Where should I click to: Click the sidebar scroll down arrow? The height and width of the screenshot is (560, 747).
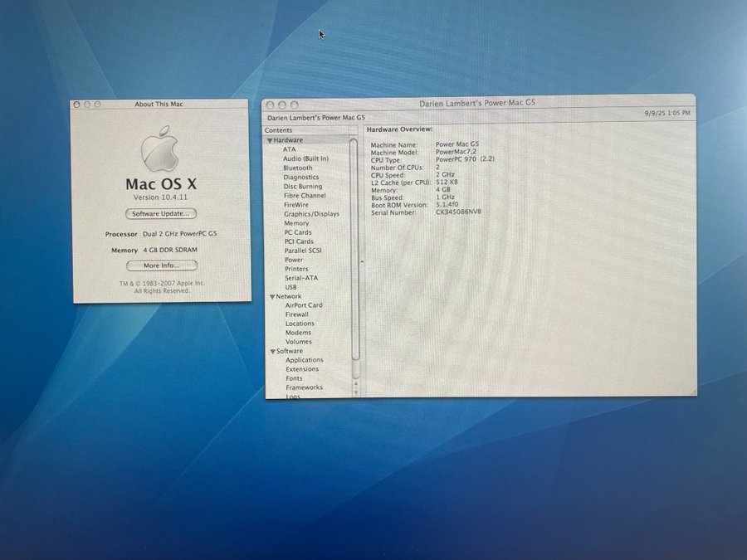click(x=356, y=392)
